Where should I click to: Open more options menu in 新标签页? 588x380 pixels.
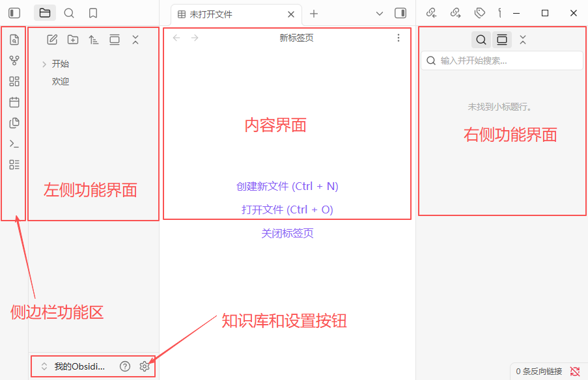click(399, 38)
